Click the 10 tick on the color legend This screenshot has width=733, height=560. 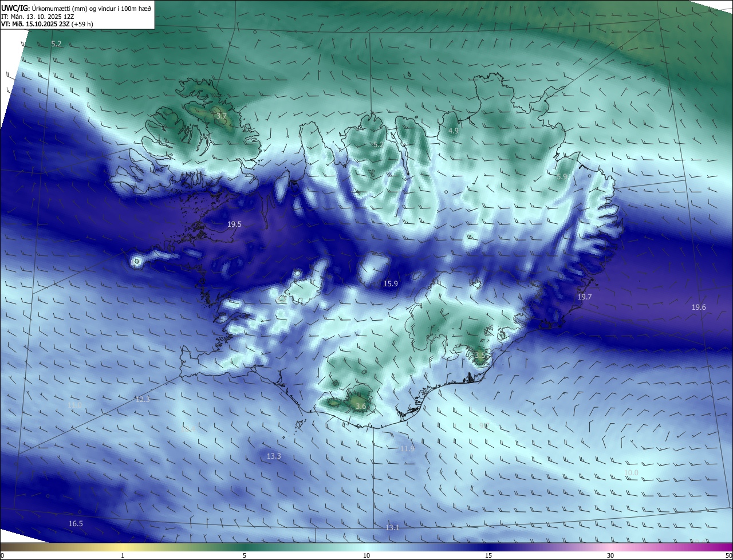click(366, 555)
